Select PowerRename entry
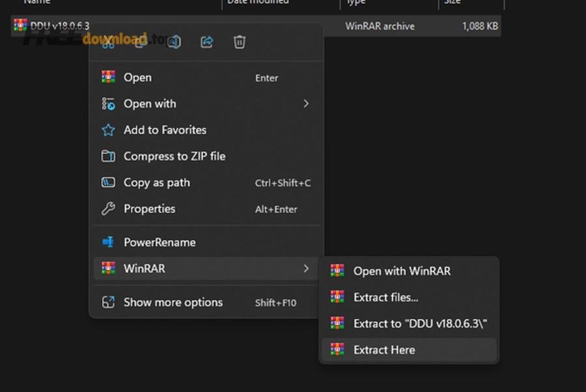586x392 pixels. click(206, 242)
